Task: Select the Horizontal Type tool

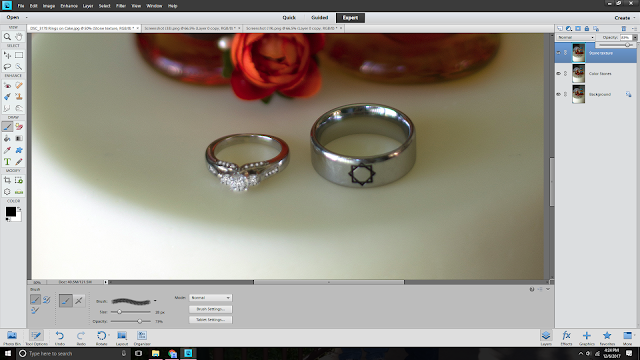Action: tap(7, 162)
